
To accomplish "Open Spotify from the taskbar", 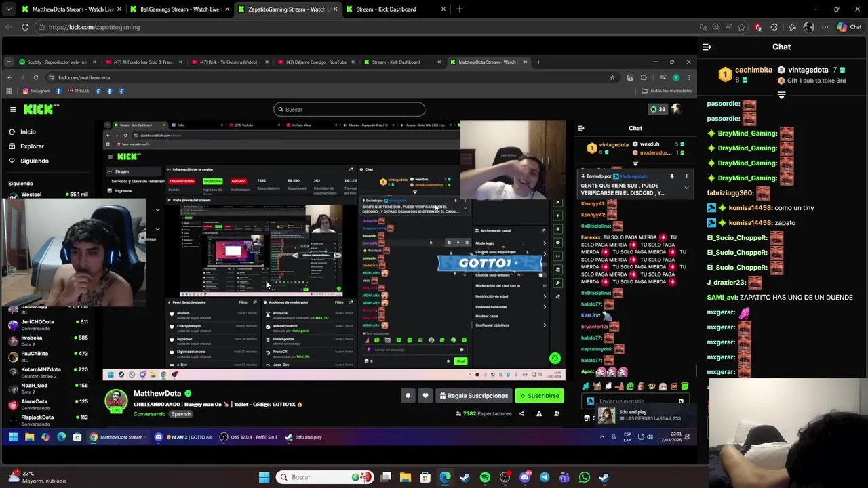I will (485, 477).
